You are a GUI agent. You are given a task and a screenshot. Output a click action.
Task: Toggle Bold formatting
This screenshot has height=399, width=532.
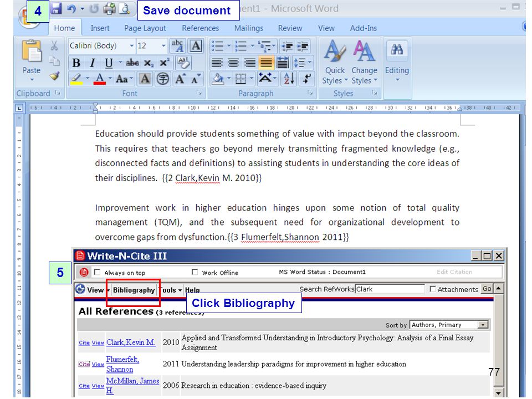coord(76,63)
